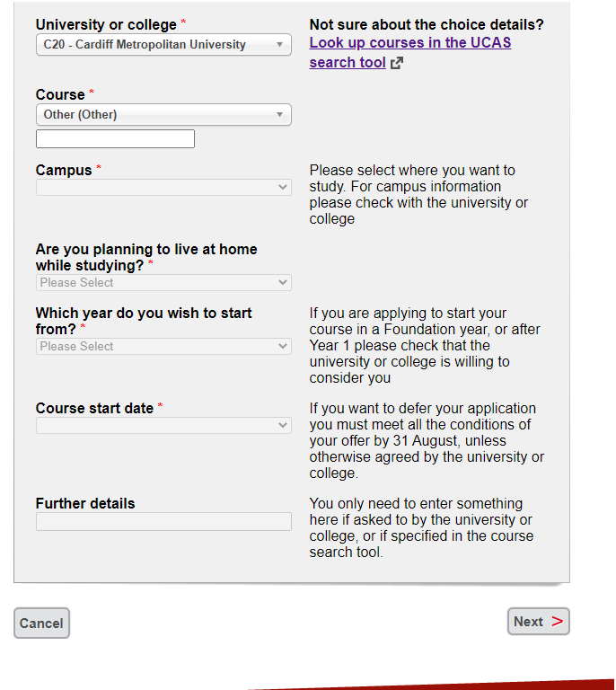Viewport: 616px width, 690px height.
Task: Click the 'Are you planning to live at home' label
Action: (x=145, y=257)
